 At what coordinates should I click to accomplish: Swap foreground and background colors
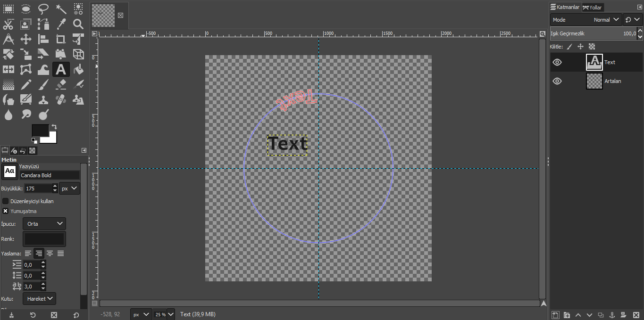[54, 127]
